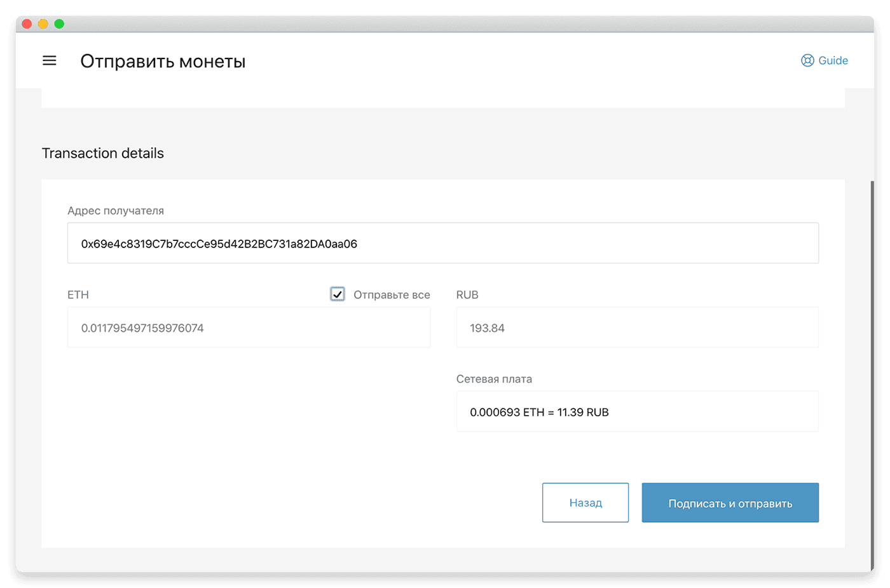Click the ETH field label
The height and width of the screenshot is (588, 890).
tap(78, 294)
